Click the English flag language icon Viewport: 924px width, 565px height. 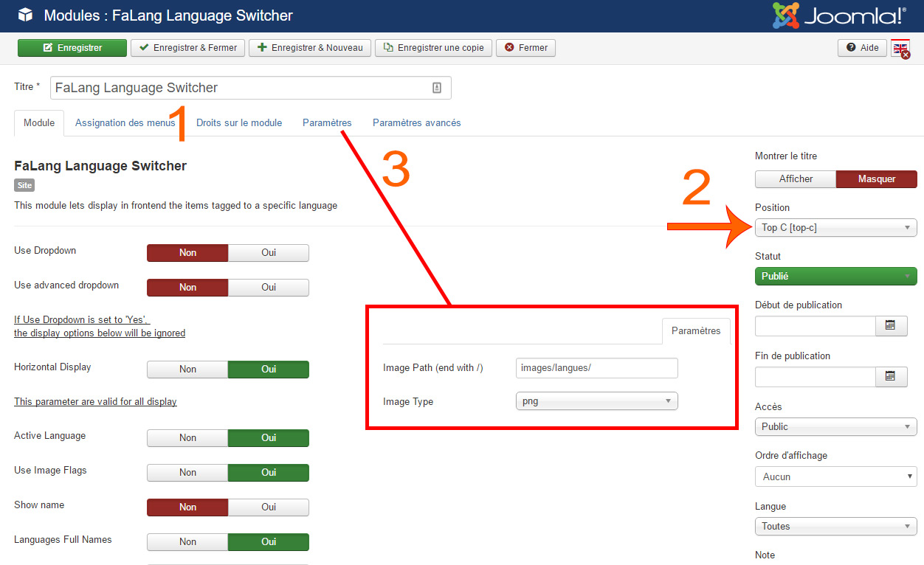[x=900, y=49]
